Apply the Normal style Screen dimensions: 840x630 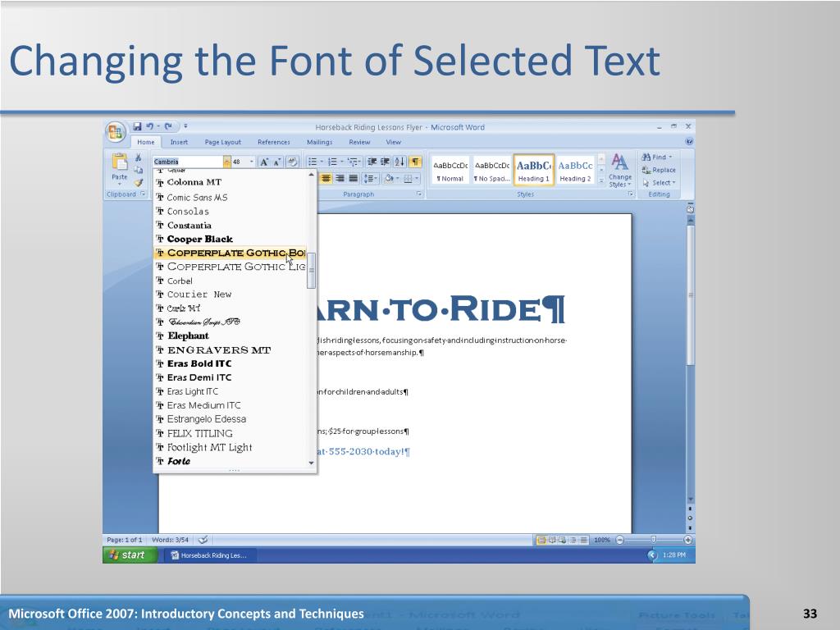(x=450, y=171)
